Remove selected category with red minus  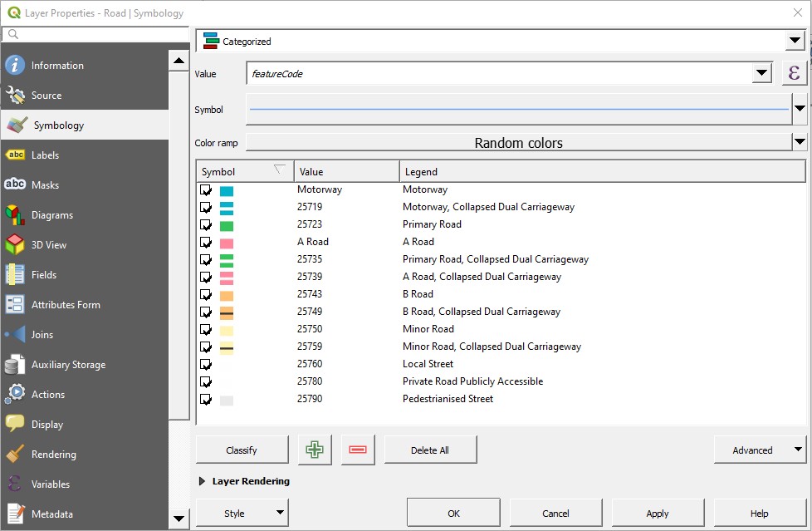tap(358, 449)
